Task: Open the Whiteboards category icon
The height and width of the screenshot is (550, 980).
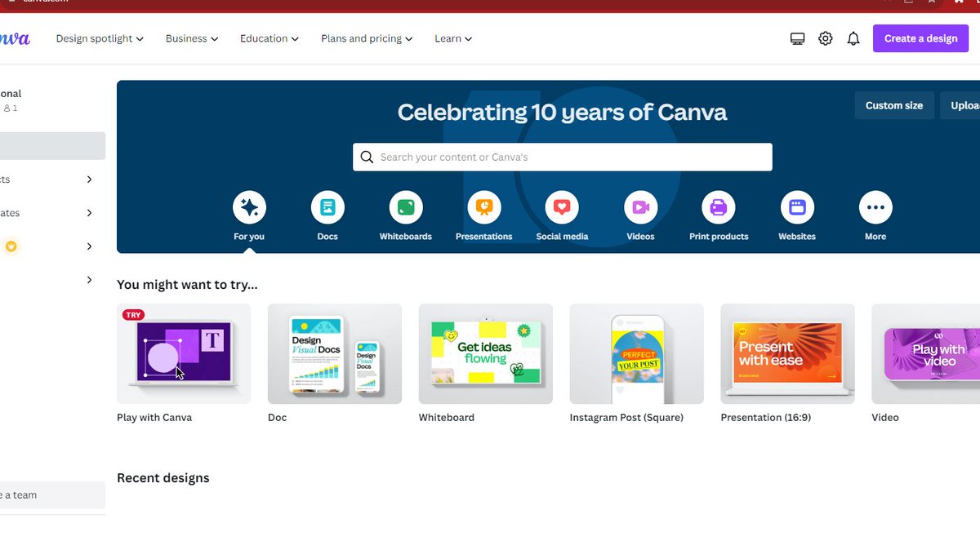Action: coord(406,207)
